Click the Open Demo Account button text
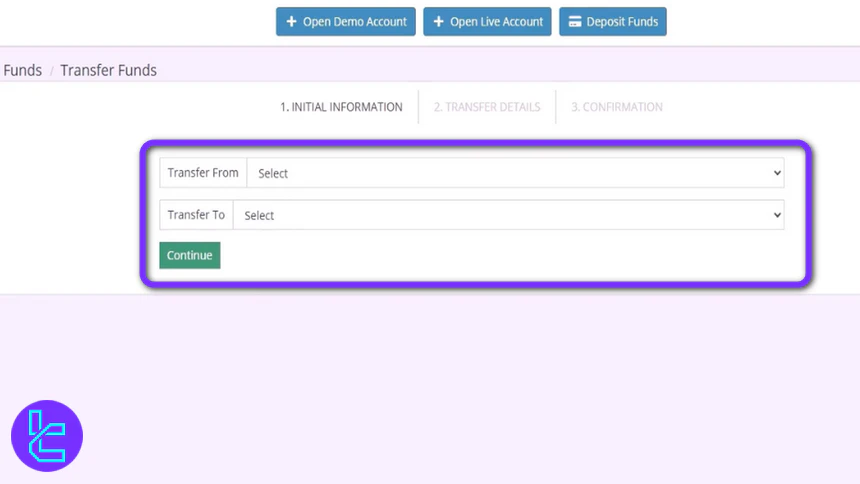Image resolution: width=860 pixels, height=484 pixels. [355, 22]
